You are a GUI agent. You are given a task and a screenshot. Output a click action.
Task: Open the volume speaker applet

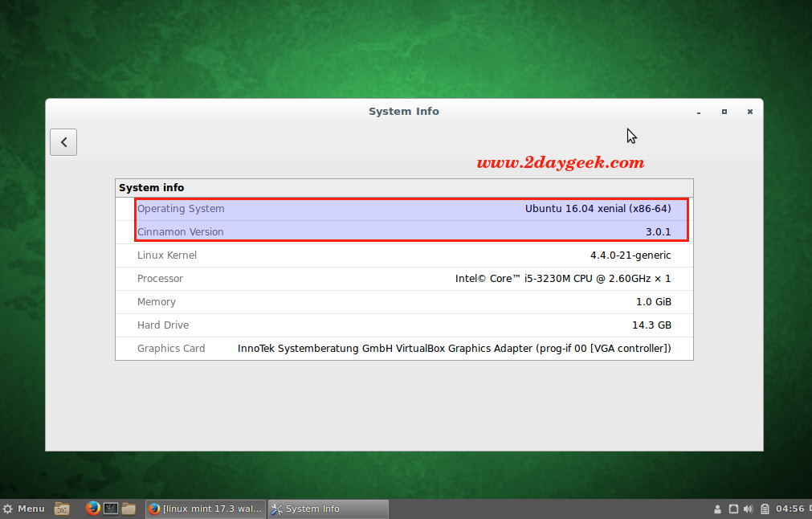(749, 509)
